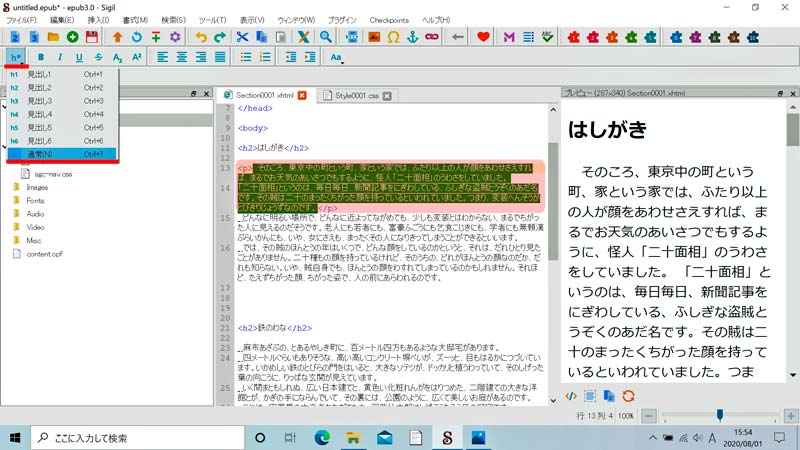This screenshot has width=800, height=450.
Task: Collapse the heading style dropdown button
Action: click(17, 57)
